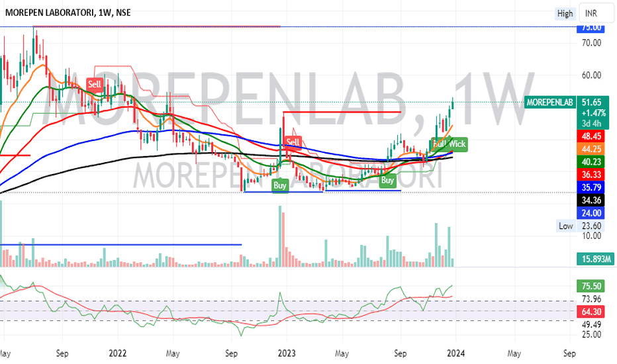Click the 3d 4h countdown label
This screenshot has height=364, width=617.
592,124
